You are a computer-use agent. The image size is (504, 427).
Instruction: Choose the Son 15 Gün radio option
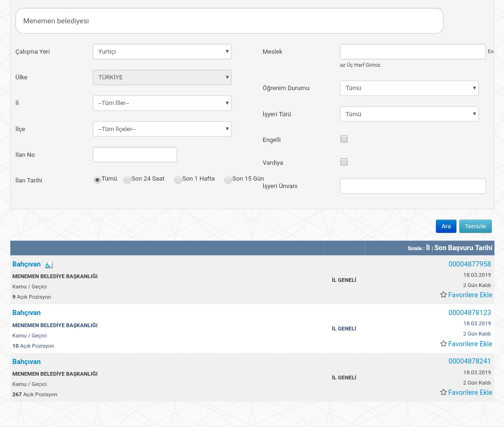(228, 180)
